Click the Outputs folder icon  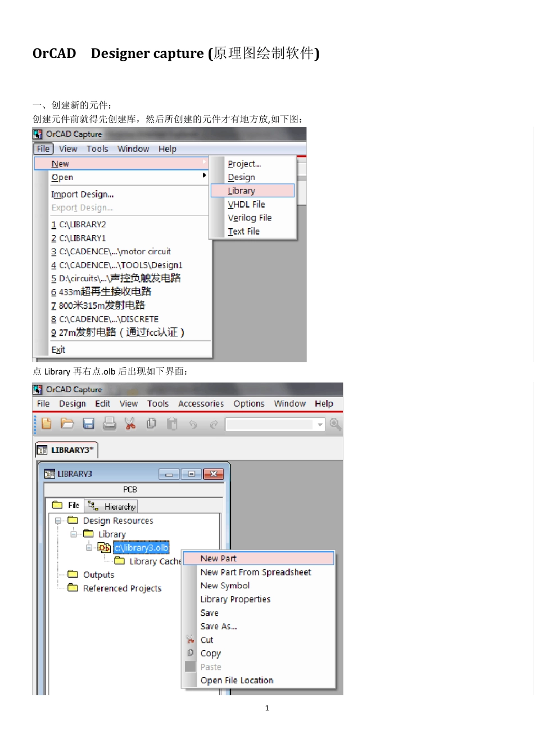point(73,574)
